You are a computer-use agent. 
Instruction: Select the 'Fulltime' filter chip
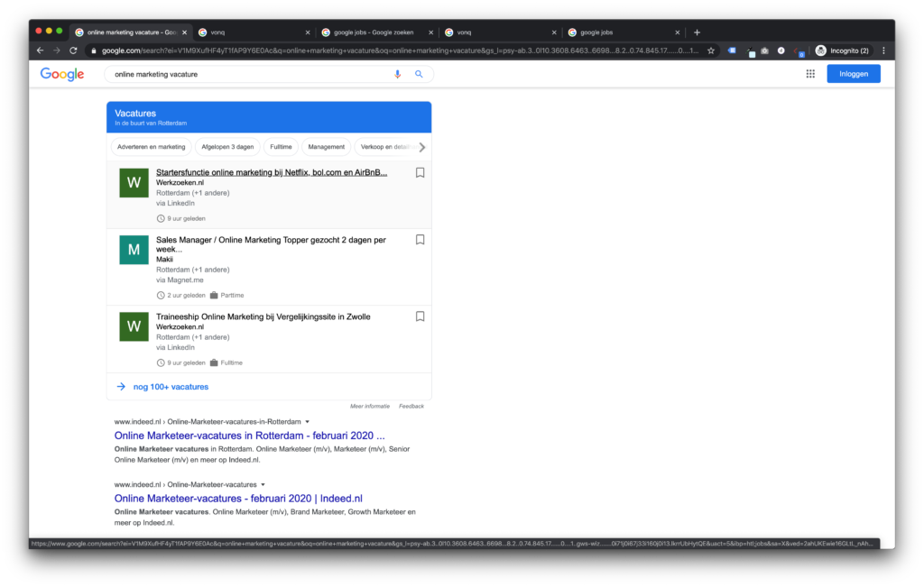pos(281,147)
